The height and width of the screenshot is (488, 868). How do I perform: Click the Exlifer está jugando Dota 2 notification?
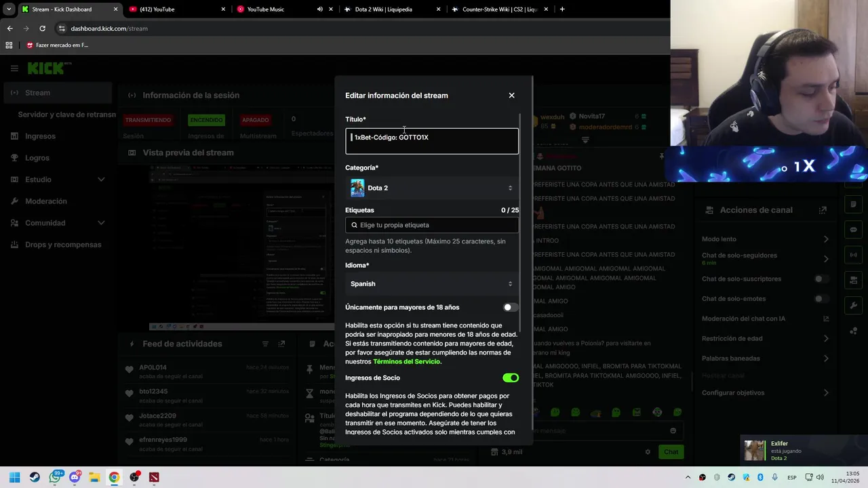pyautogui.click(x=803, y=451)
